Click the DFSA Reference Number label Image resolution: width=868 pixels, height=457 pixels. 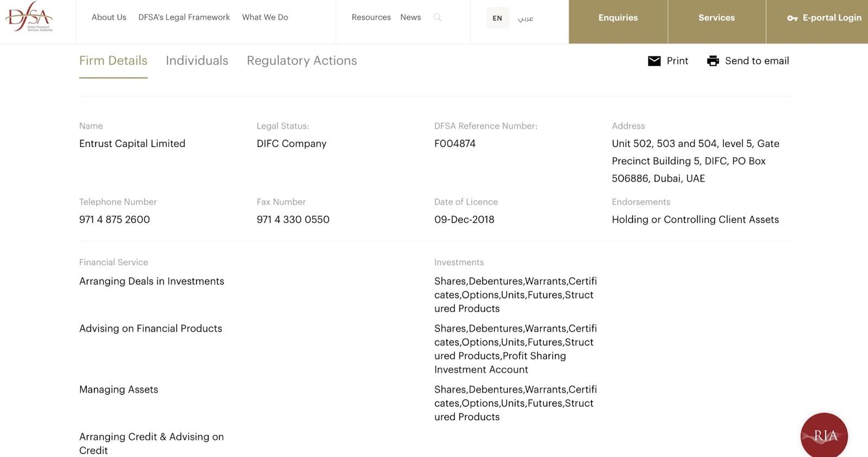coord(486,126)
